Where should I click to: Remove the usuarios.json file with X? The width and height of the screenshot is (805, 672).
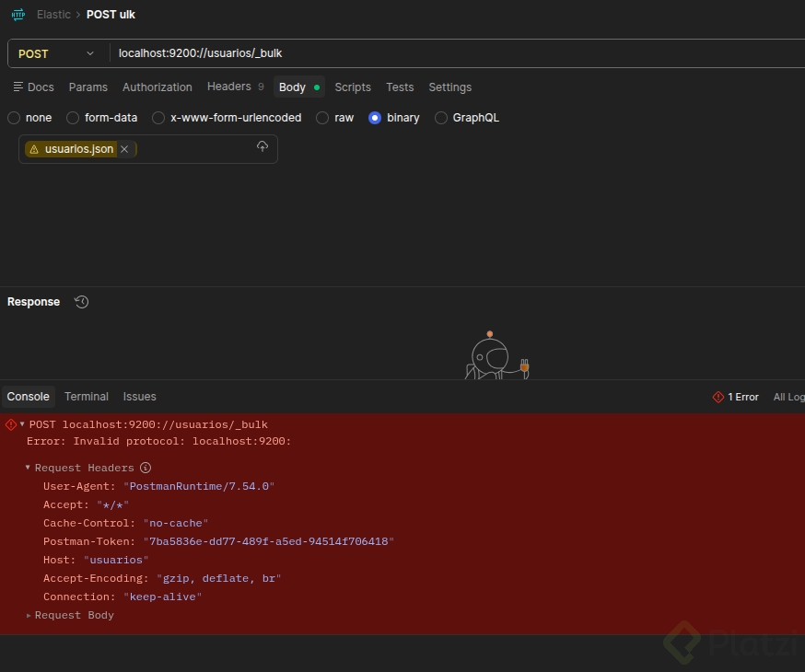coord(124,149)
